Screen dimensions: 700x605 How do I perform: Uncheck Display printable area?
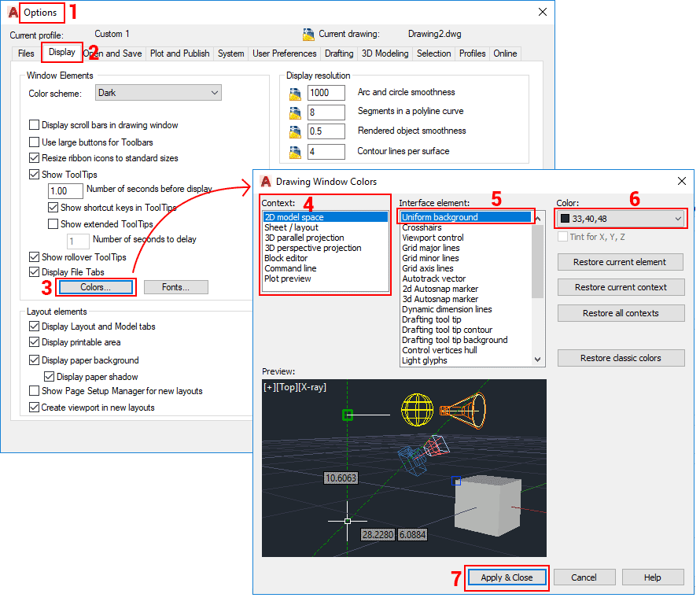34,342
